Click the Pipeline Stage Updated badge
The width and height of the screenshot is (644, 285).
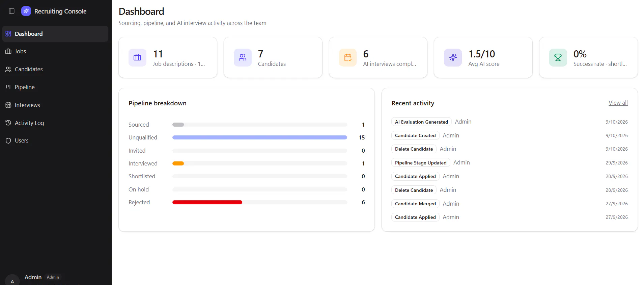[421, 163]
